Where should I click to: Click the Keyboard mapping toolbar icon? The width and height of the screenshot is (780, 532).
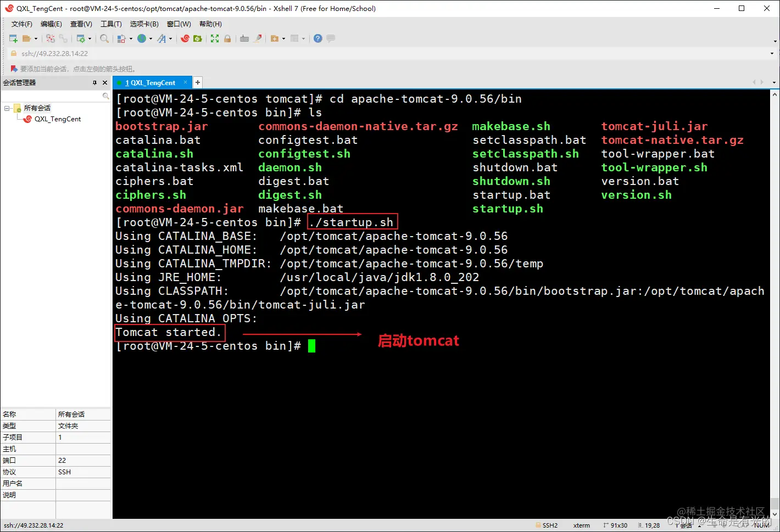point(244,38)
